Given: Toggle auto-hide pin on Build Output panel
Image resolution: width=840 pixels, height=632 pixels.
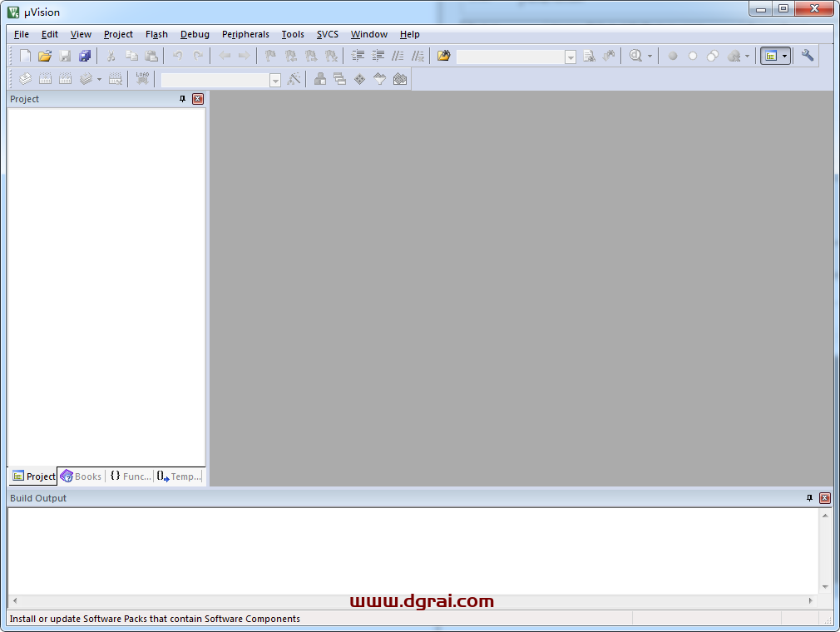Looking at the screenshot, I should pyautogui.click(x=810, y=498).
